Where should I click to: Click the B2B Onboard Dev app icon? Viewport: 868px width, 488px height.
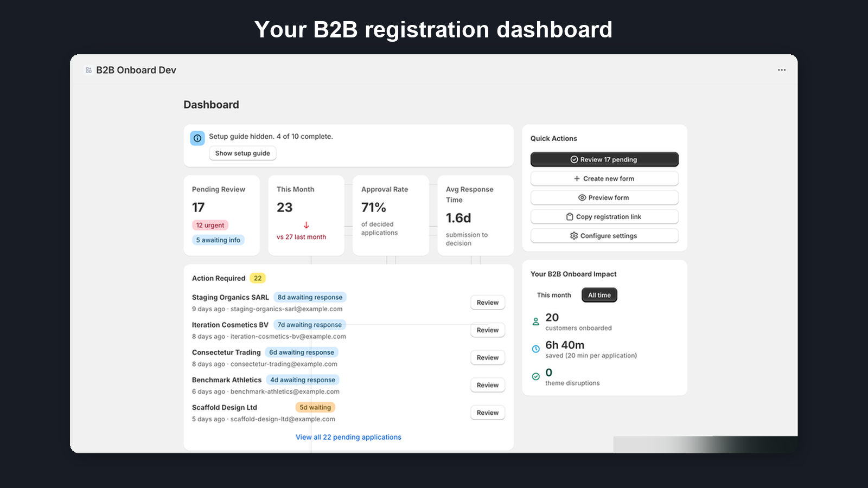[88, 69]
